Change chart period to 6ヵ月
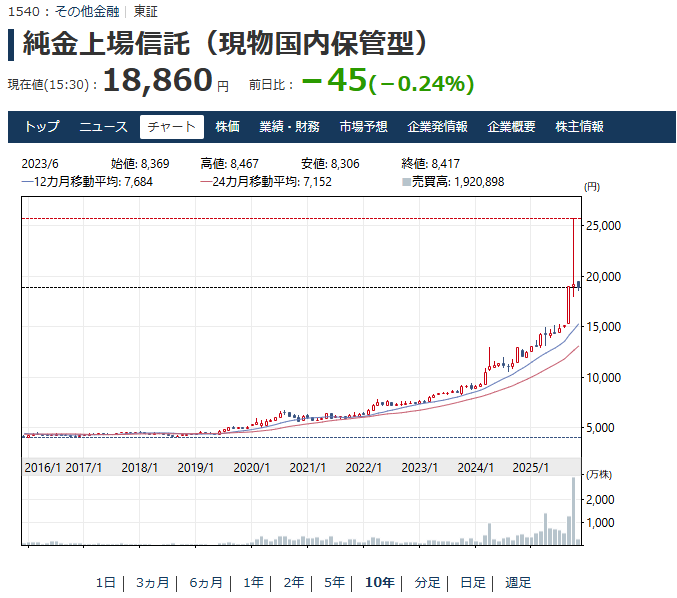The image size is (677, 598). coord(205,583)
